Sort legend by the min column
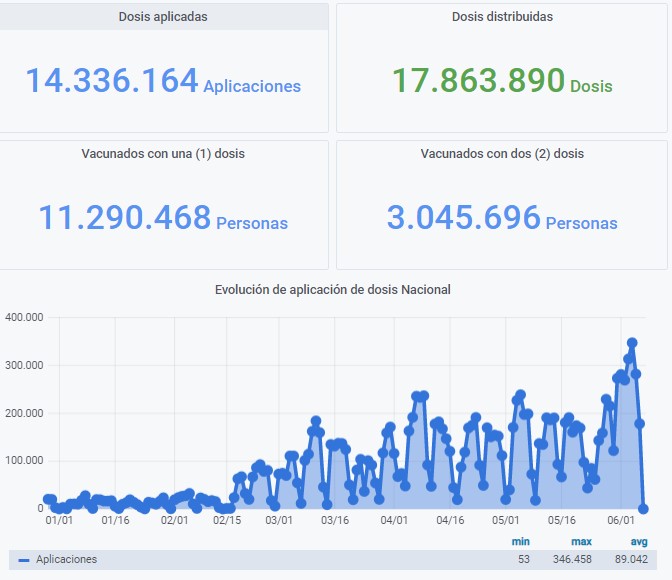This screenshot has height=580, width=672. tap(520, 541)
